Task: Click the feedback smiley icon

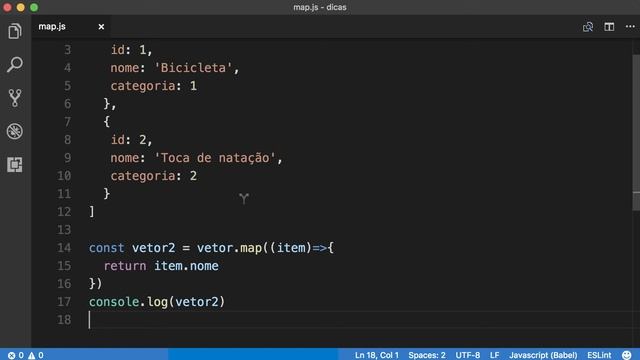Action: (x=627, y=355)
